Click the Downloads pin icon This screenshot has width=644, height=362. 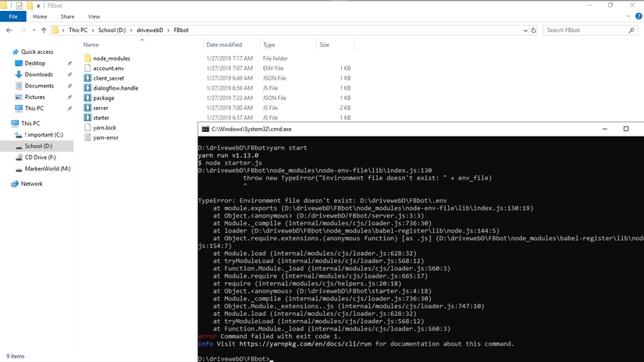69,75
